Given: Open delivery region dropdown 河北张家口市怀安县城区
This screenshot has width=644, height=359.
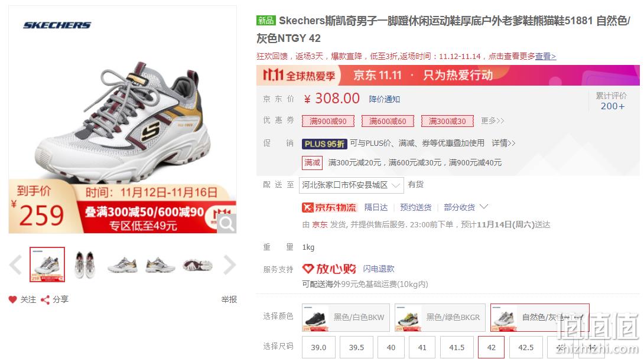Looking at the screenshot, I should (x=352, y=185).
